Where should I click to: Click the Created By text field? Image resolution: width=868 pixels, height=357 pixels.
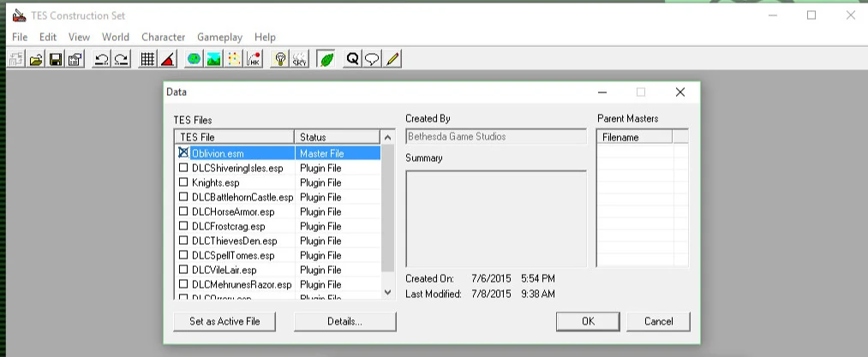tap(496, 137)
